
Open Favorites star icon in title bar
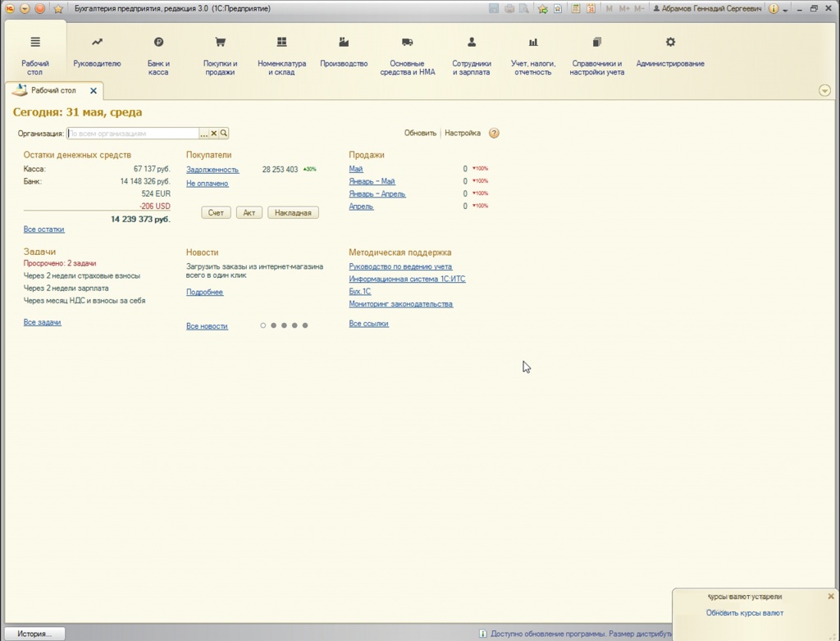click(58, 9)
